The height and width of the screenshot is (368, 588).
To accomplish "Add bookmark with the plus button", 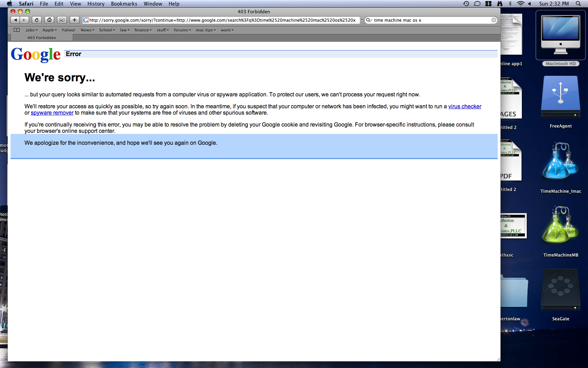I will click(x=75, y=20).
